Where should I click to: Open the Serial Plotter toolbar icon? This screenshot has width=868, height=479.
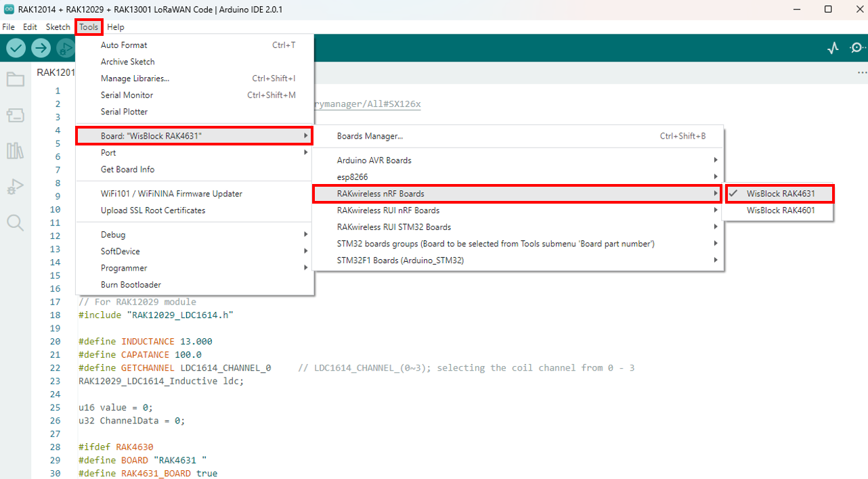coord(833,48)
